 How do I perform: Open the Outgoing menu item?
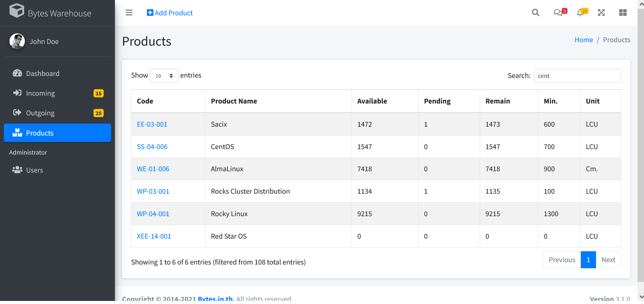[57, 113]
